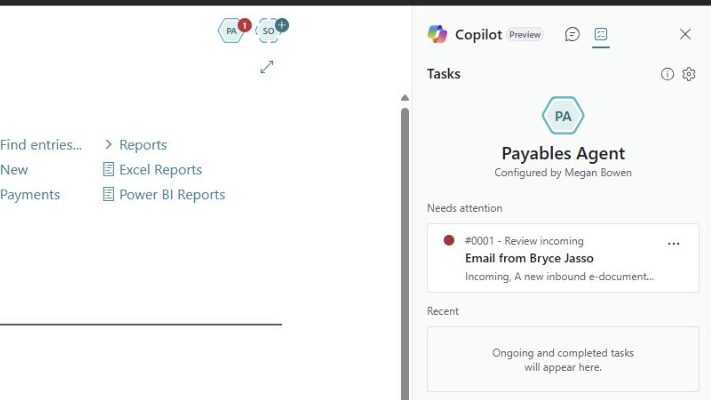Click the 'Payables Agent' title
Screen dimensions: 711x400
(x=563, y=153)
